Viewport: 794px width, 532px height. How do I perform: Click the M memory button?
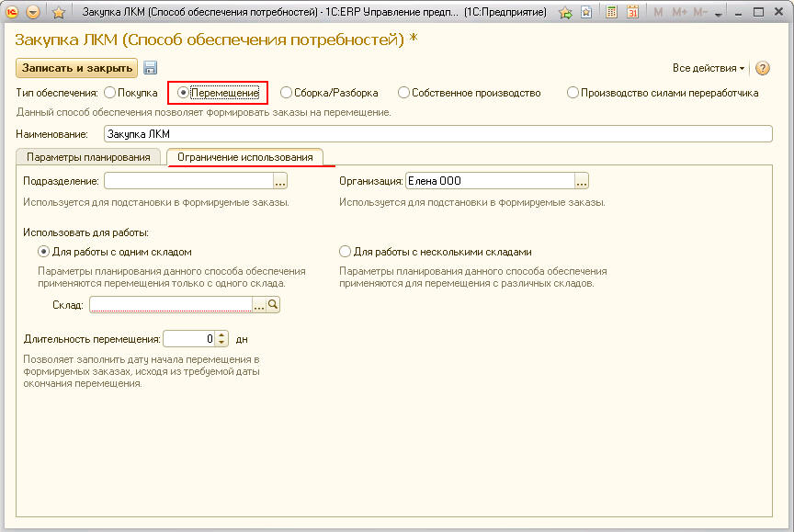[x=658, y=12]
